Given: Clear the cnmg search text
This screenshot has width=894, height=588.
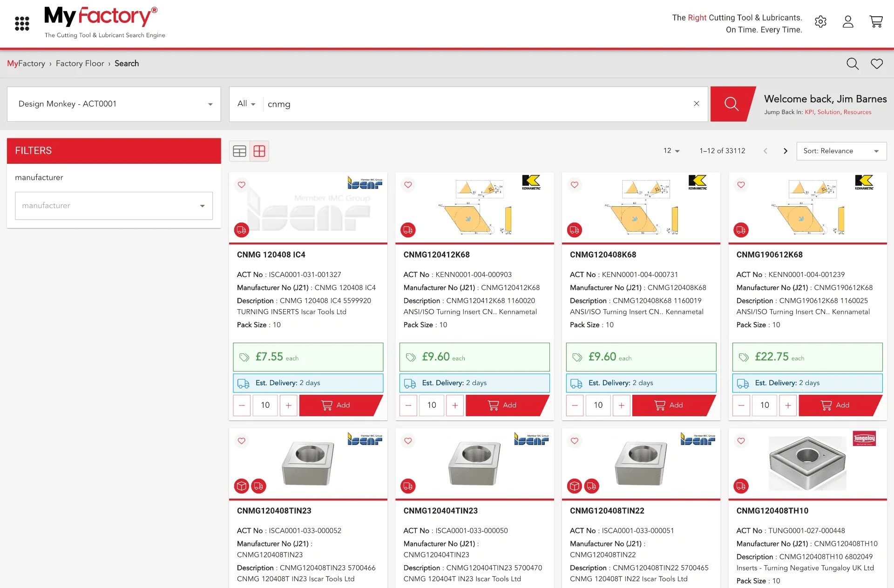Looking at the screenshot, I should tap(697, 104).
